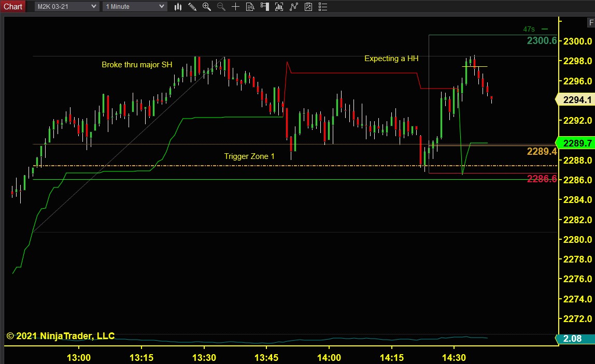Open the Strategies icon
This screenshot has width=595, height=364.
[x=308, y=6]
